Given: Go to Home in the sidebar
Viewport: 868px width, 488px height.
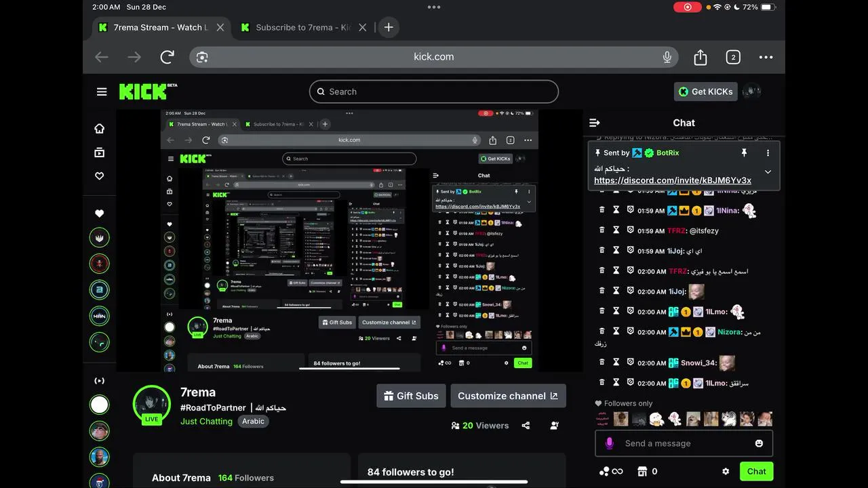Looking at the screenshot, I should 100,129.
